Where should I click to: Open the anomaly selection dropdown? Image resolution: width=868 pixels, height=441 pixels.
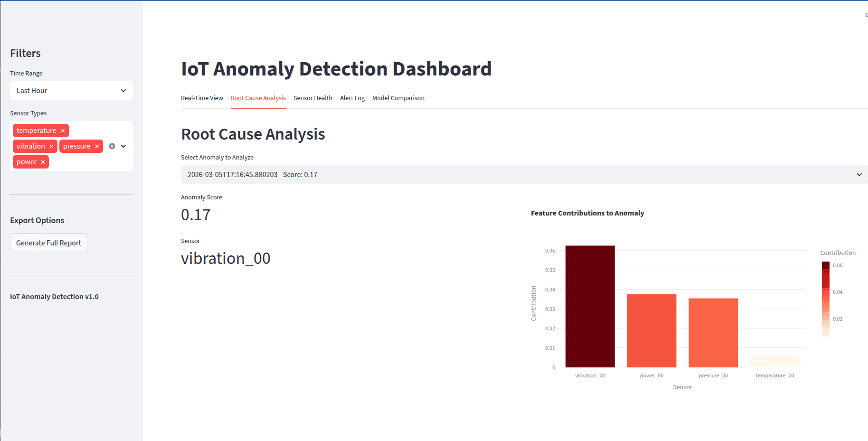pyautogui.click(x=522, y=174)
